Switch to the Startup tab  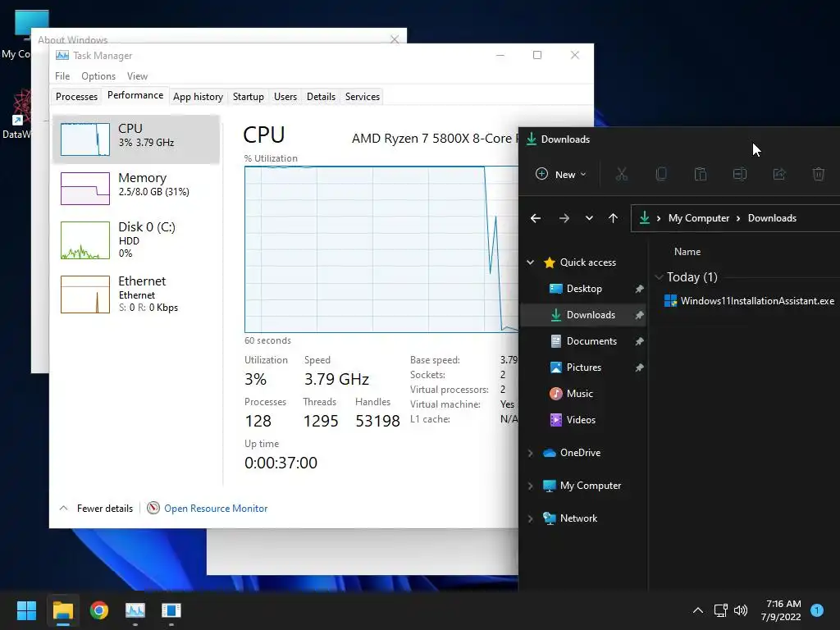[x=248, y=97]
